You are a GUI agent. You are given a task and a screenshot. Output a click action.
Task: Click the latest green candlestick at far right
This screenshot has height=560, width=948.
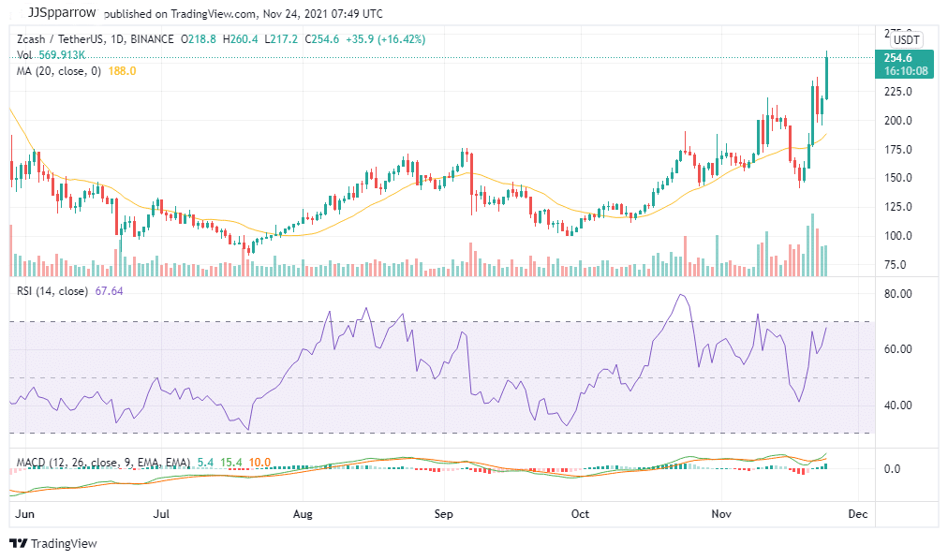[826, 77]
